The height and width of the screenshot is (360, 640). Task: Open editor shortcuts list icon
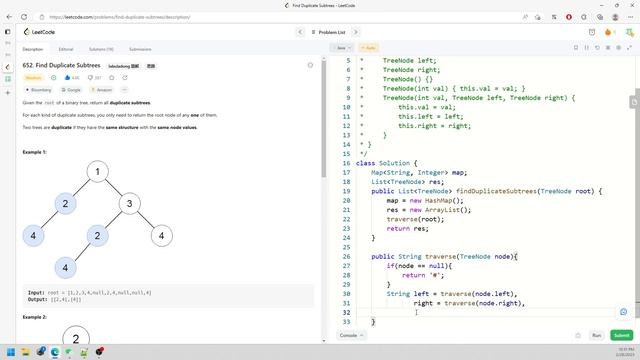click(608, 48)
